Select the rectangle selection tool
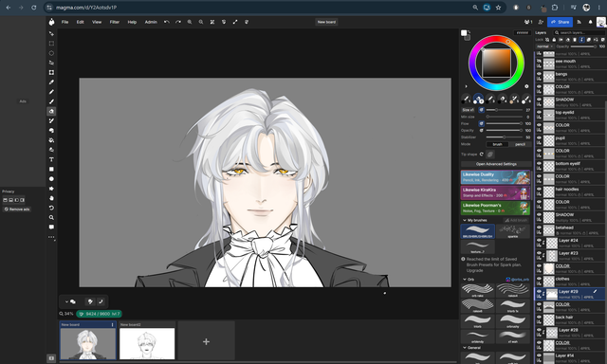 point(51,44)
